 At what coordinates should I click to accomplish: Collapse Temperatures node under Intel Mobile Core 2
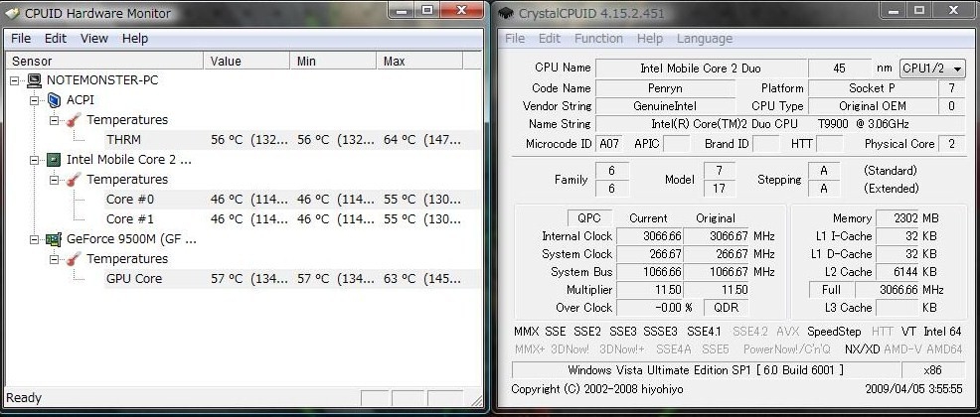[x=54, y=179]
